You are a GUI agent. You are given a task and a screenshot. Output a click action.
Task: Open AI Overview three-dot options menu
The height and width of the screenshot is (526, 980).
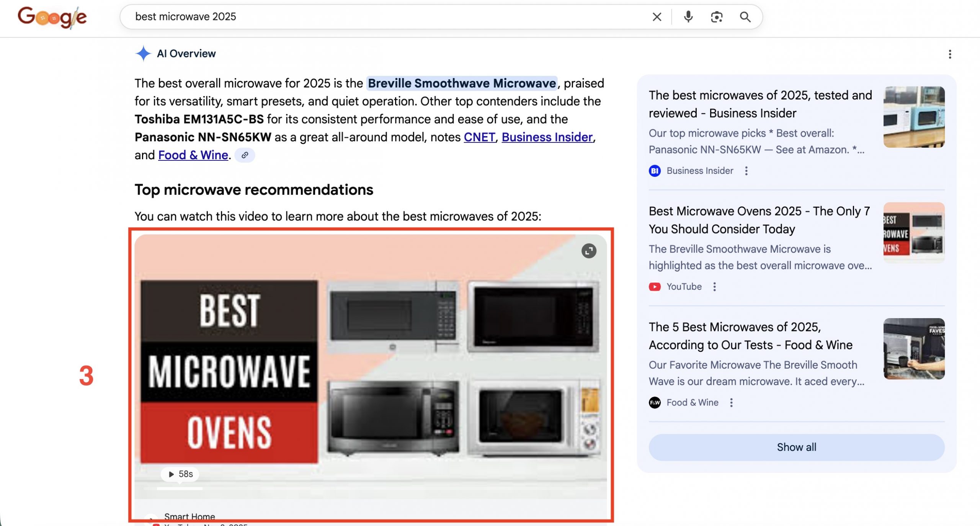[949, 54]
